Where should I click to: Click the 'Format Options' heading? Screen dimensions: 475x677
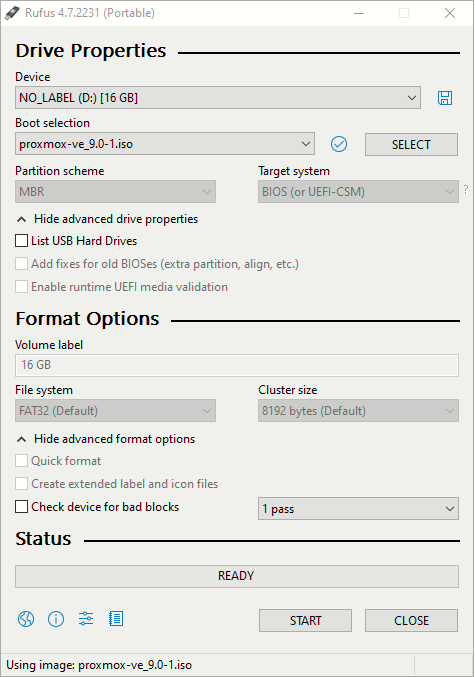(x=87, y=319)
